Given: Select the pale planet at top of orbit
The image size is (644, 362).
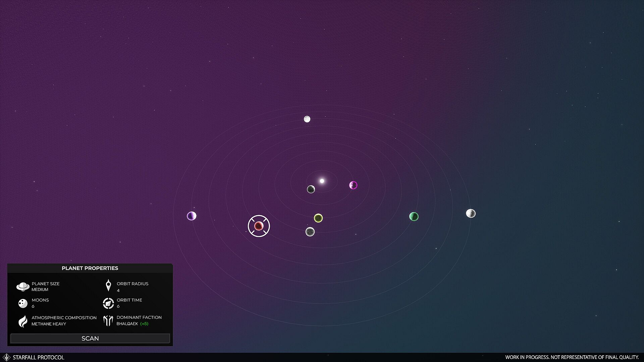Looking at the screenshot, I should point(307,119).
